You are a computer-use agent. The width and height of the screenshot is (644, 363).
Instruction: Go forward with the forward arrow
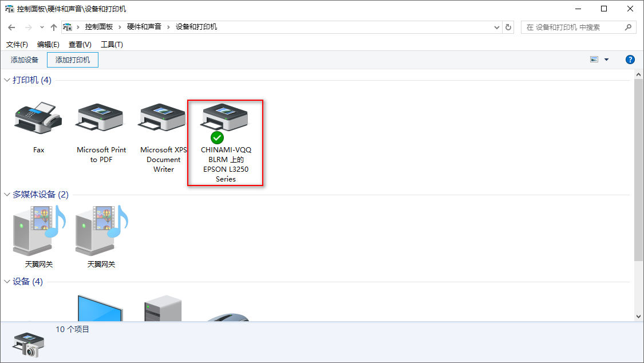coord(29,27)
